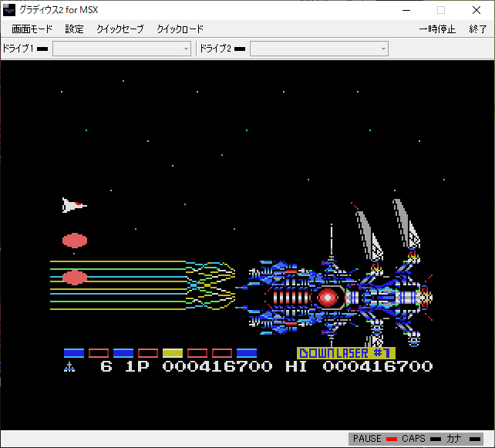
Task: Click the 1P score 000416700
Action: pyautogui.click(x=217, y=366)
